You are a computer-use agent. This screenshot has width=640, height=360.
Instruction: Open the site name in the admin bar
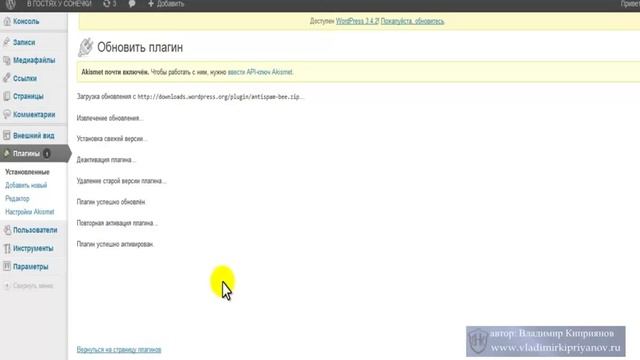point(59,4)
